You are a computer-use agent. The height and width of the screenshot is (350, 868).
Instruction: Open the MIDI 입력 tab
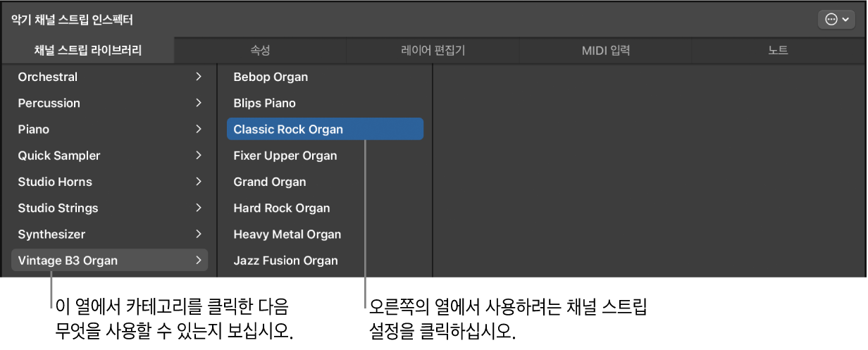[605, 51]
